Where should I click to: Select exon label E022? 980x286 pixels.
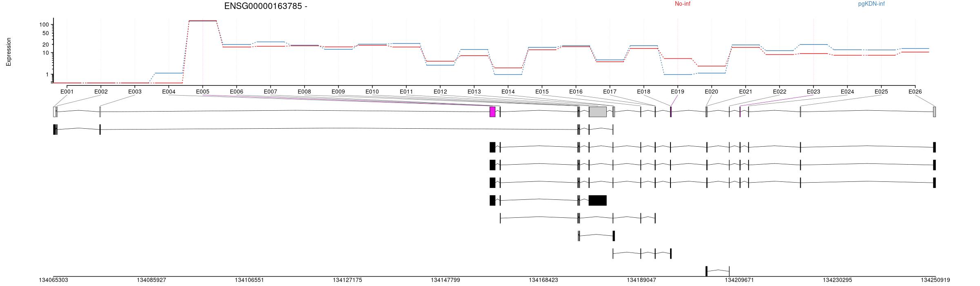pyautogui.click(x=780, y=92)
